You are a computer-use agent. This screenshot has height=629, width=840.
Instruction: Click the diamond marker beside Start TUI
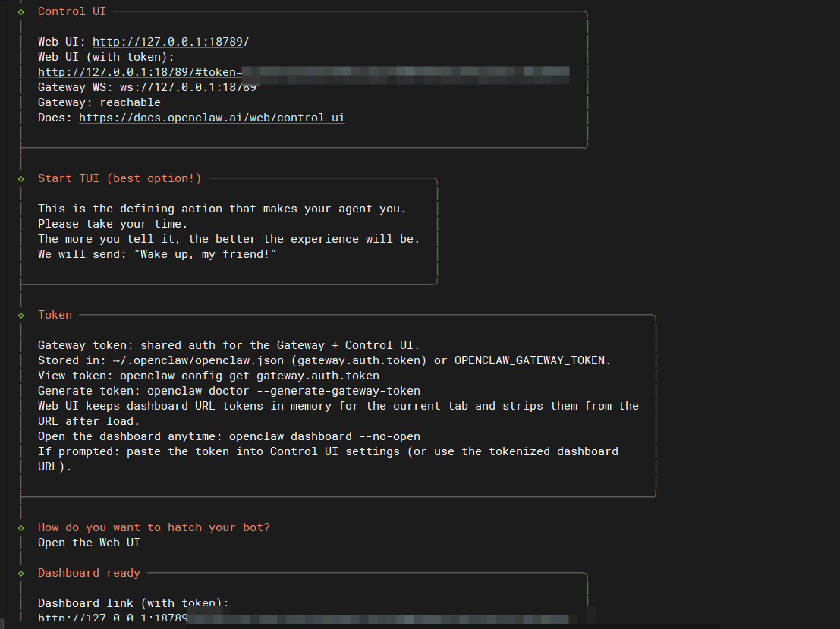21,179
